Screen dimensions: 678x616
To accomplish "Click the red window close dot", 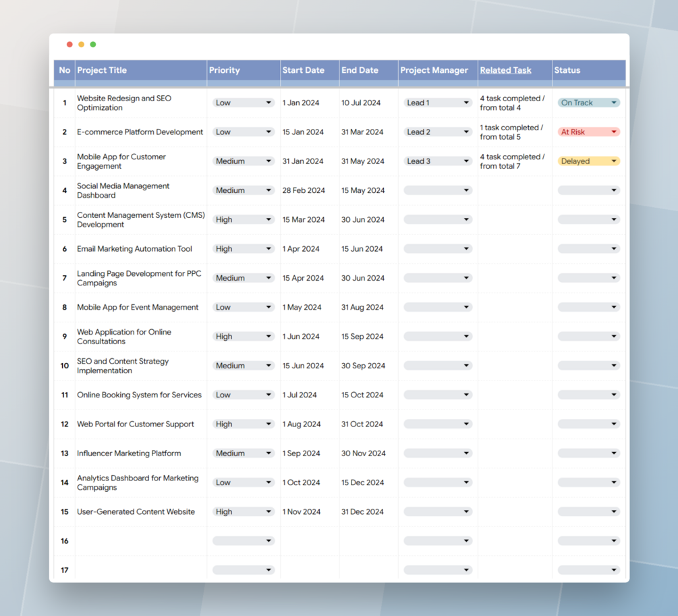I will [x=69, y=44].
